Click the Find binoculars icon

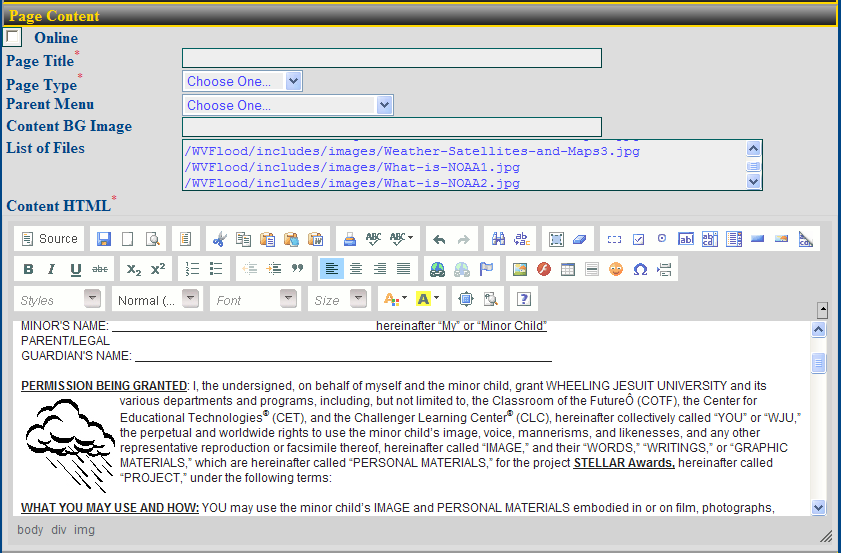pos(498,239)
